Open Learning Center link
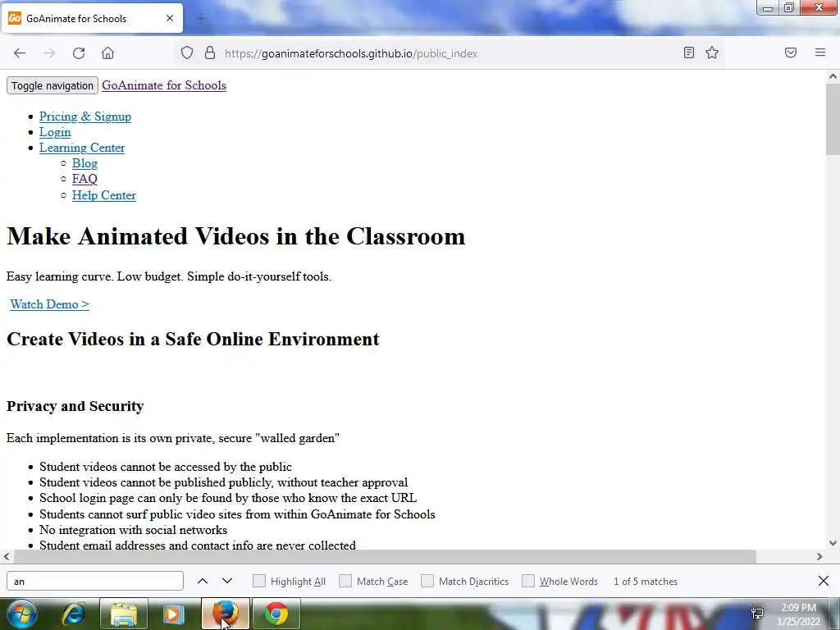 click(x=82, y=148)
